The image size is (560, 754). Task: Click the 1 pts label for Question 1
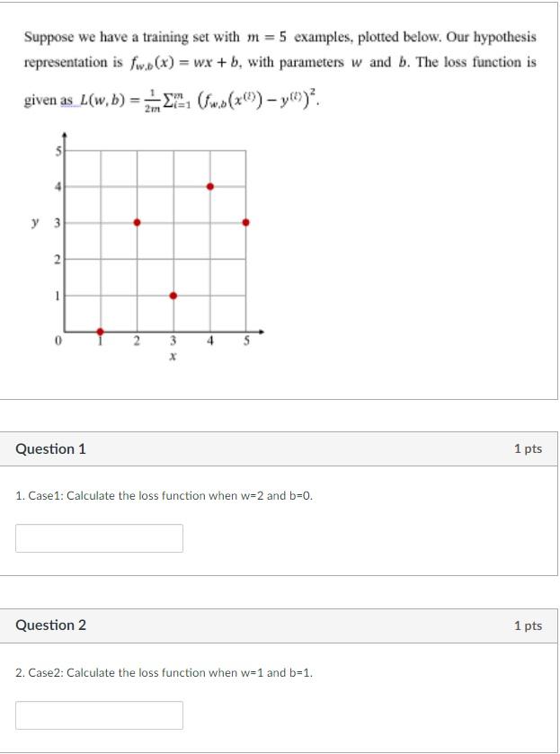coord(528,447)
